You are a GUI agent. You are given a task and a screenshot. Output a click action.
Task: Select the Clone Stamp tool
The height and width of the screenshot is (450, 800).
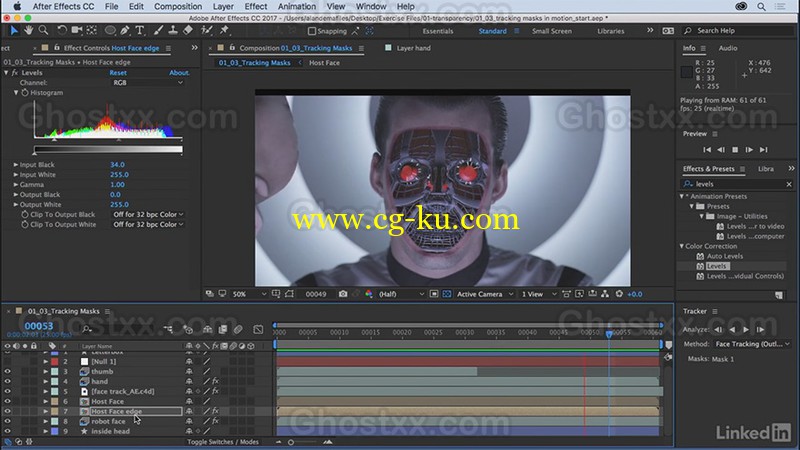(173, 31)
